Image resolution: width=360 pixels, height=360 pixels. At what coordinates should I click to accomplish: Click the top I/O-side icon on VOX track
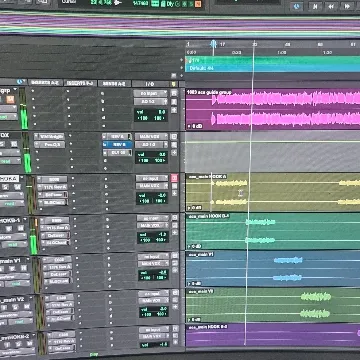click(174, 137)
